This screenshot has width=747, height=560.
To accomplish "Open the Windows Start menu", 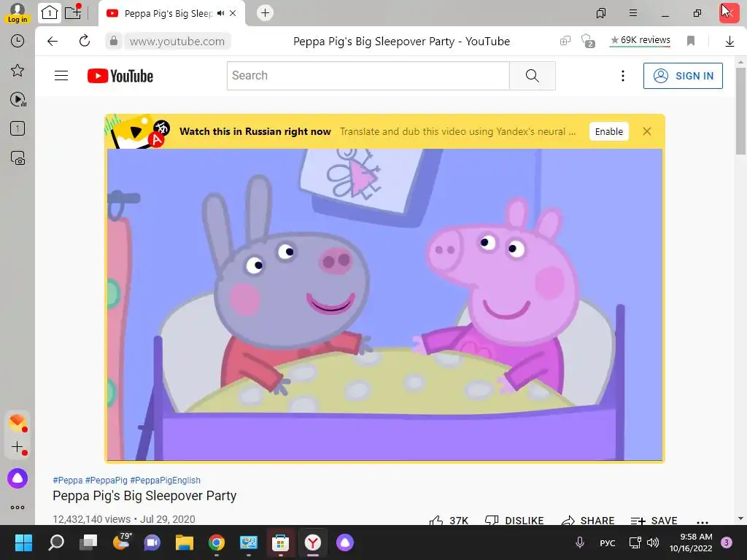I will pos(23,542).
